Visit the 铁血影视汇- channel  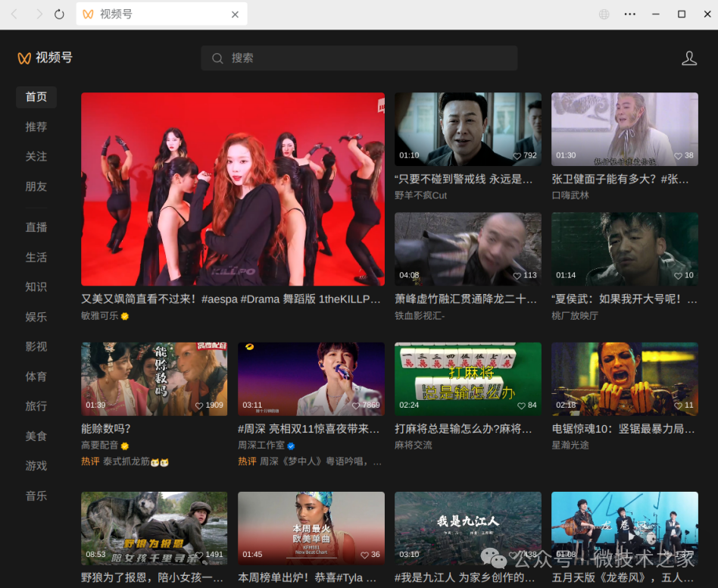420,316
